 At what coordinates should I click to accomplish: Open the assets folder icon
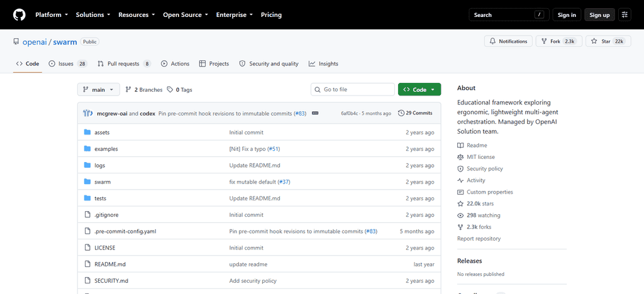(x=87, y=132)
